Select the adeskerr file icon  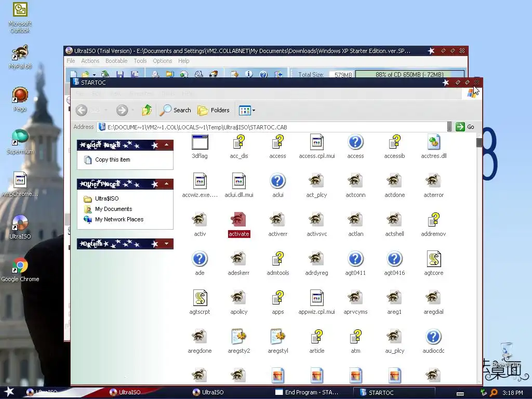(x=239, y=259)
